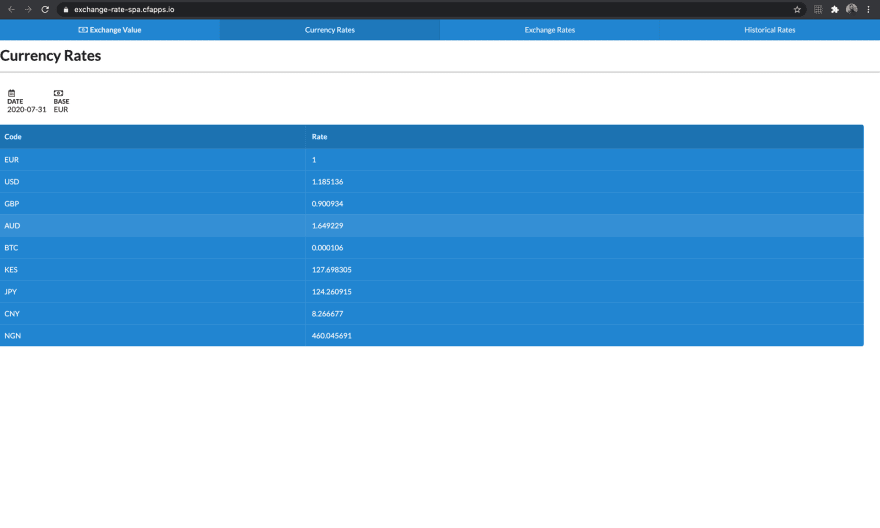Select the BTC row code cell
880x528 pixels.
(x=153, y=247)
